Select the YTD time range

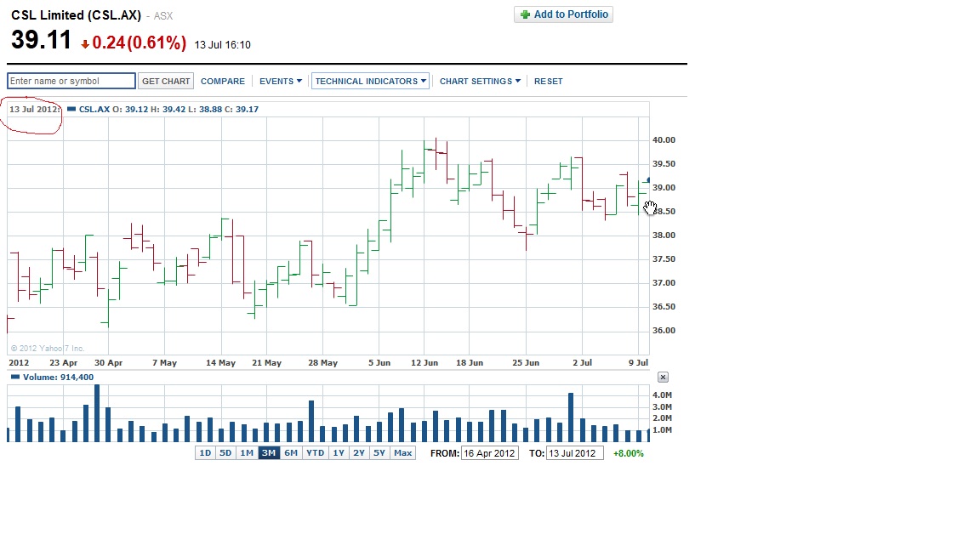pos(315,453)
